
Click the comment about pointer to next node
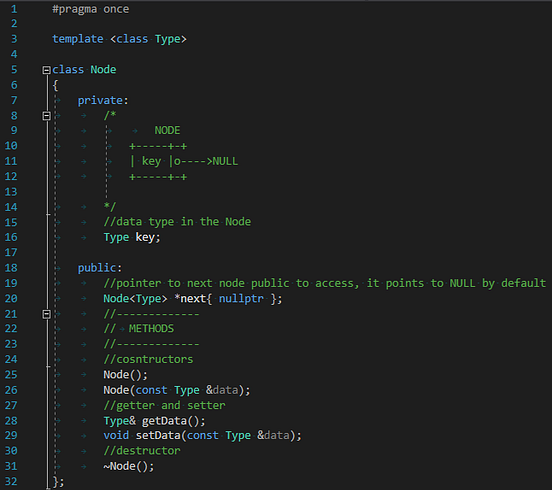click(x=325, y=283)
